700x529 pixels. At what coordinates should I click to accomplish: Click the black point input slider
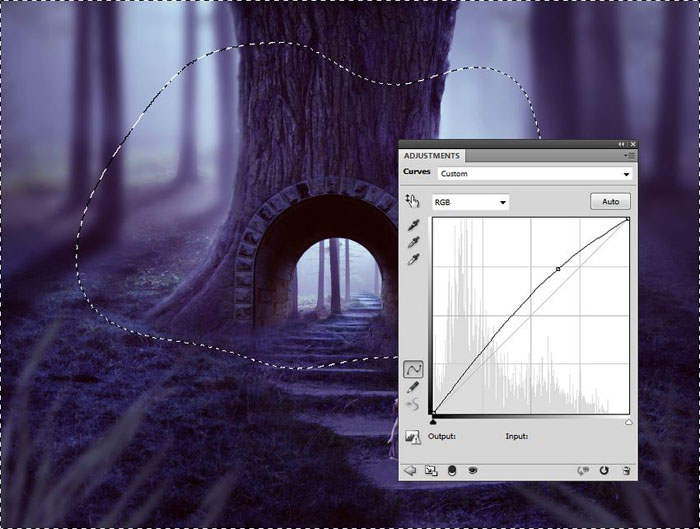point(433,421)
